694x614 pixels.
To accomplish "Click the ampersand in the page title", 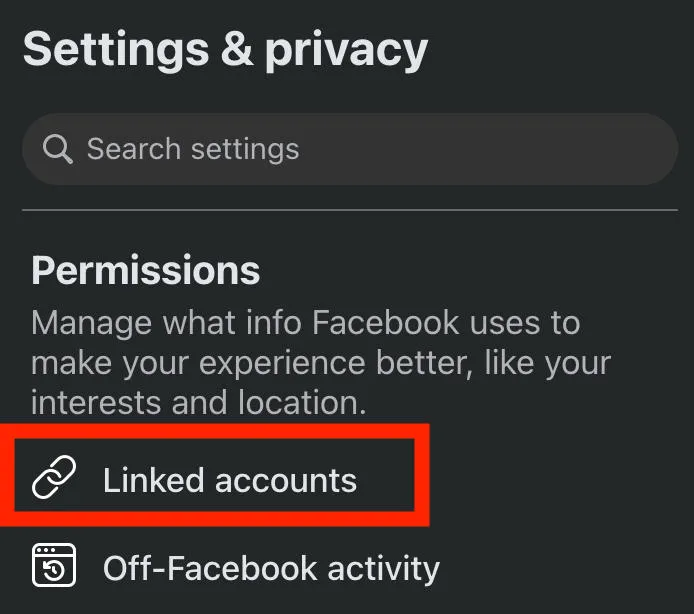I will click(x=236, y=49).
